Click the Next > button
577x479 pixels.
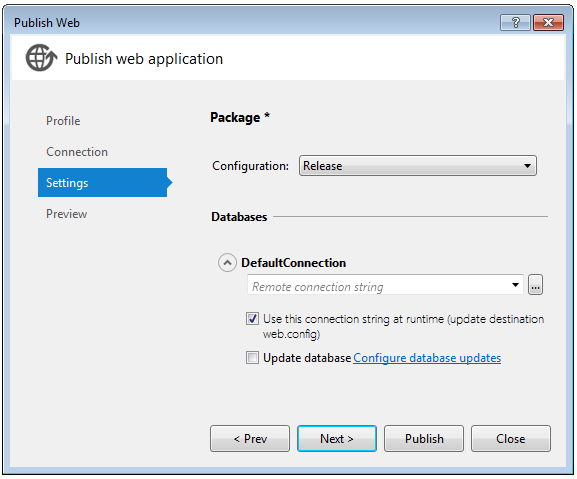(337, 439)
